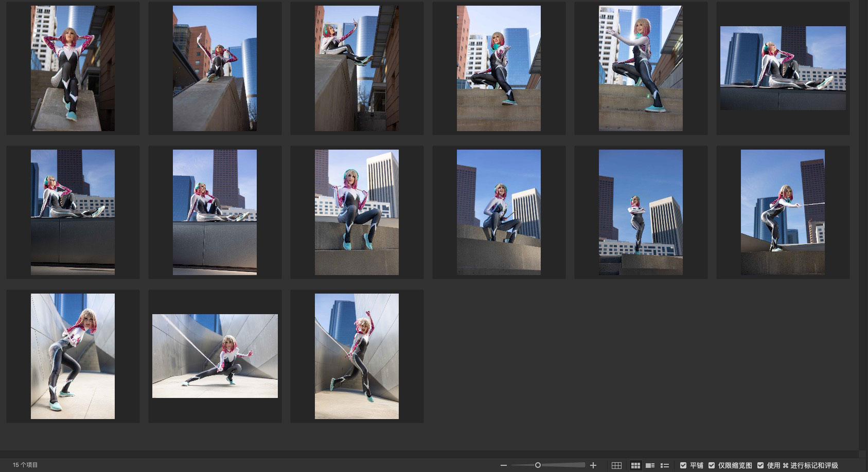The width and height of the screenshot is (868, 472).
Task: Select the first photo in the bottom row
Action: (x=73, y=356)
